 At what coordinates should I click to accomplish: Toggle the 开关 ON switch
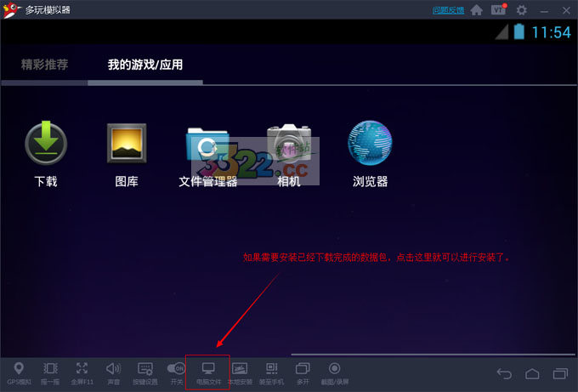176,373
